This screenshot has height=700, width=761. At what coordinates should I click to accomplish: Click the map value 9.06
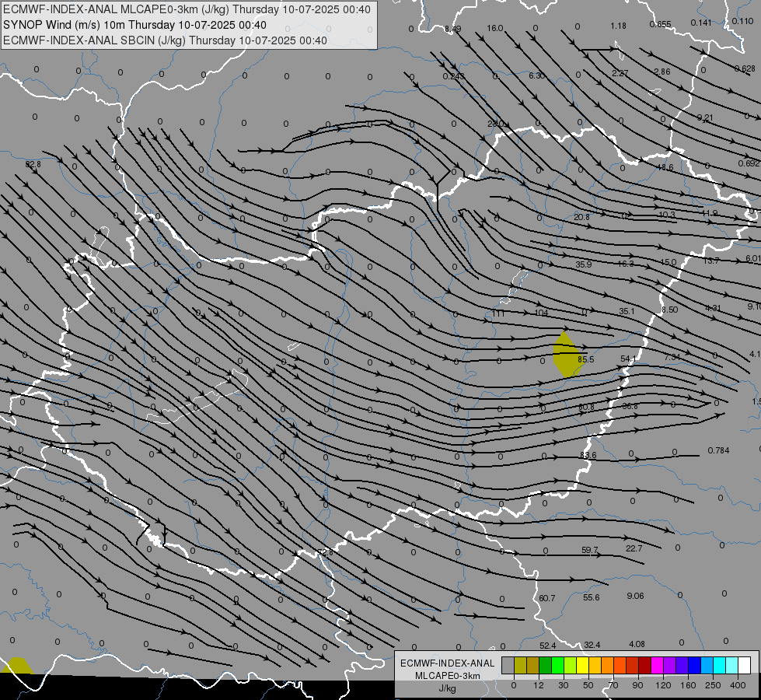tap(635, 596)
